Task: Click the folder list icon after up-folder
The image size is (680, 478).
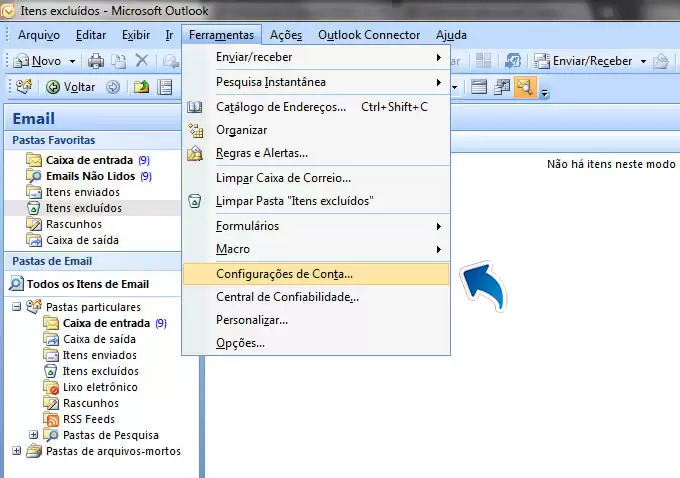Action: (x=165, y=87)
